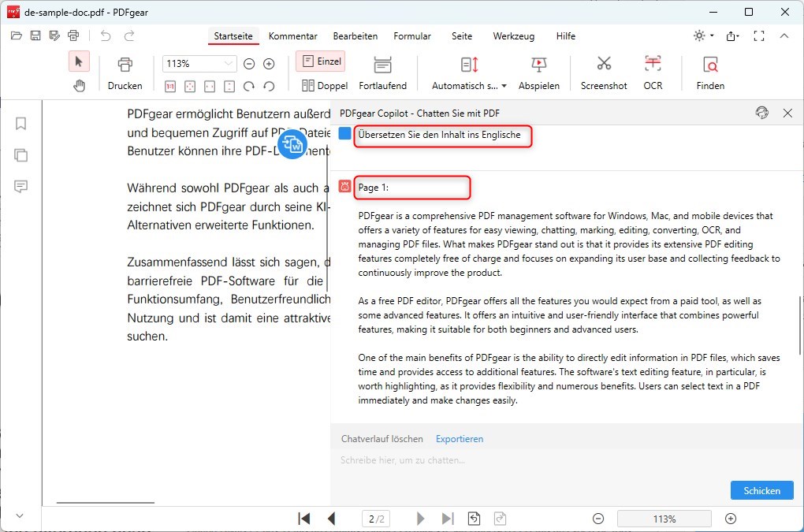Open the Werkzeug tab

tap(514, 36)
